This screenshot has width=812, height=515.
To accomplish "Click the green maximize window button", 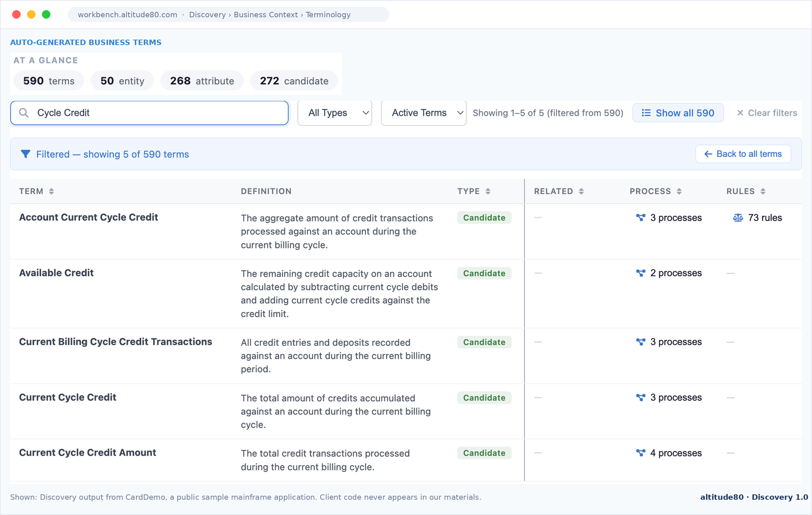I will click(46, 14).
